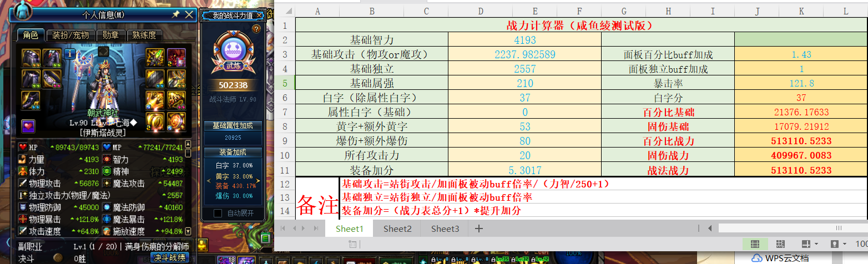Add a new sheet with plus button
This screenshot has width=868, height=264.
(x=478, y=229)
